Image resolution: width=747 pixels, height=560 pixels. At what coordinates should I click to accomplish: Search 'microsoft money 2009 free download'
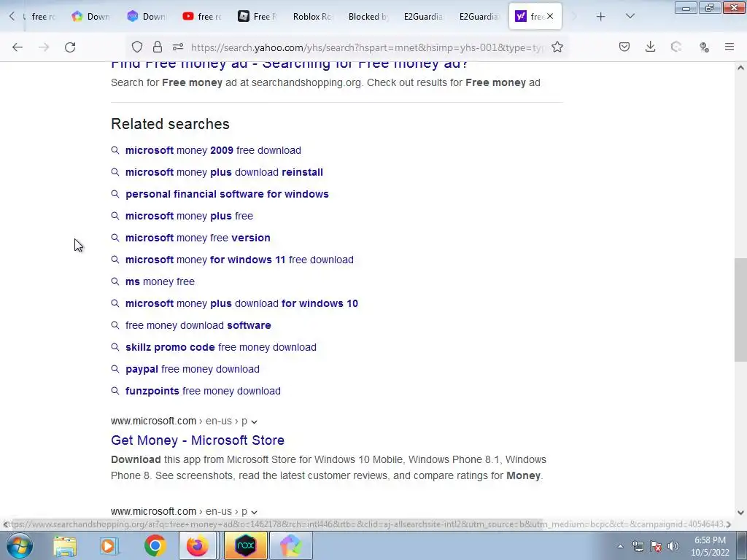click(x=213, y=150)
